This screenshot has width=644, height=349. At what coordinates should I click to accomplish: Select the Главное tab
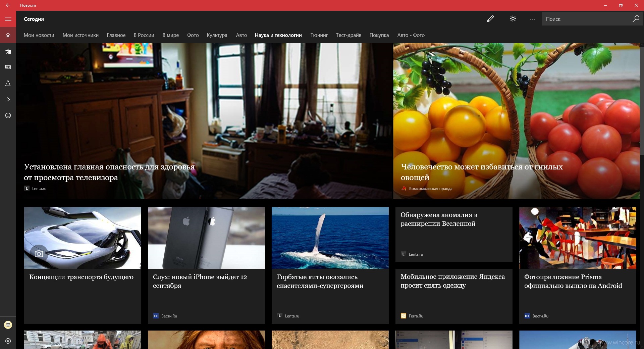point(116,35)
